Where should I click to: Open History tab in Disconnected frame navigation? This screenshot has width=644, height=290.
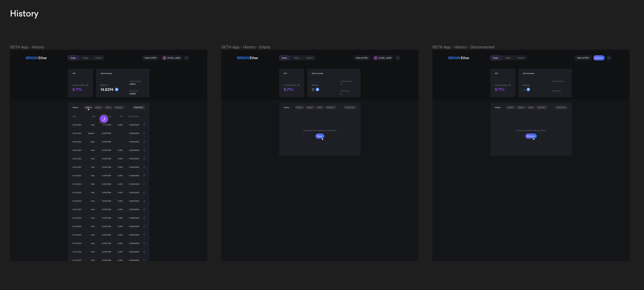pos(521,58)
